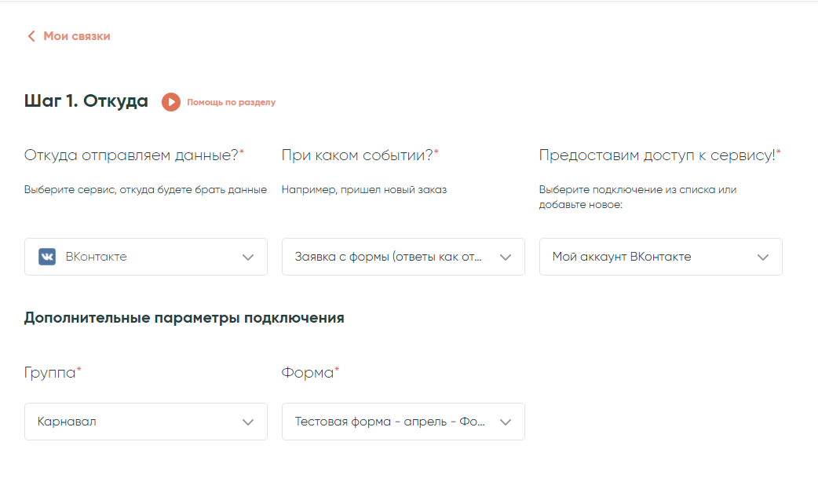
Task: Open the Заявка с формы event dropdown
Action: 389,257
